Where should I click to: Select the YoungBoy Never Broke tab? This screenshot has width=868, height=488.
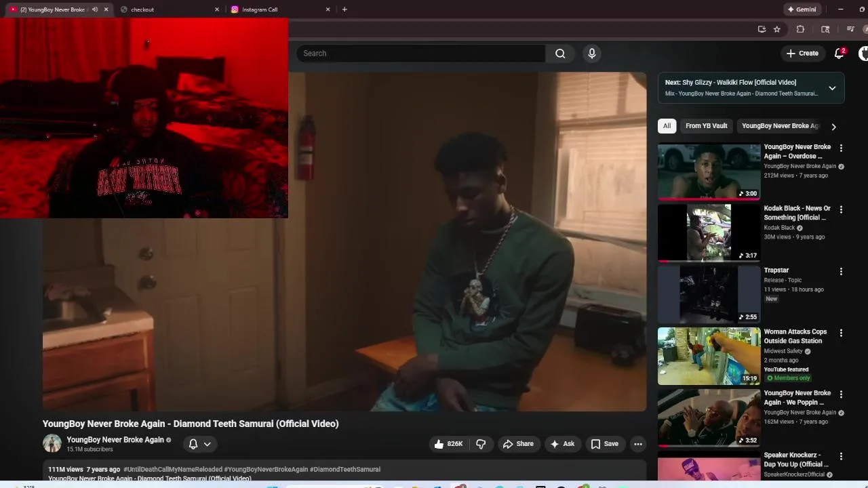pyautogui.click(x=52, y=9)
